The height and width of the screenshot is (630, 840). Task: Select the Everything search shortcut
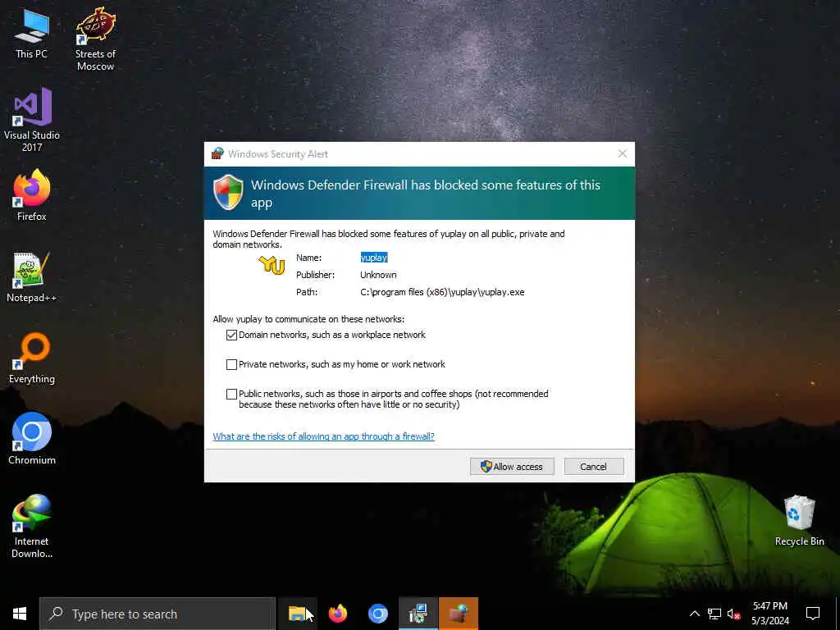32,358
